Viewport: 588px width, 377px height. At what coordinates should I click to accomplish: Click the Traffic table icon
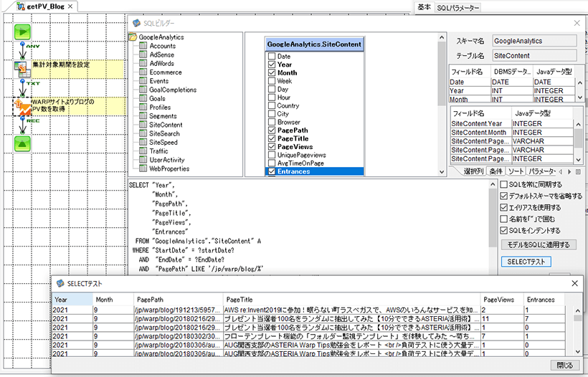[x=143, y=151]
